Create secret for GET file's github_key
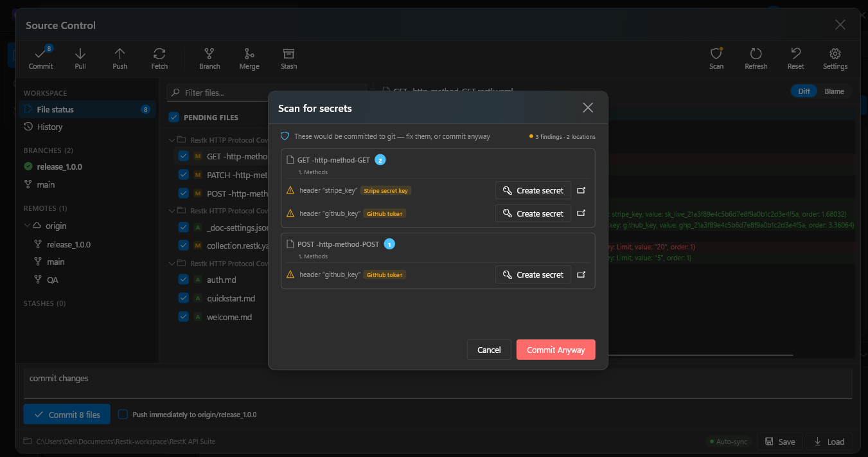 pyautogui.click(x=533, y=213)
